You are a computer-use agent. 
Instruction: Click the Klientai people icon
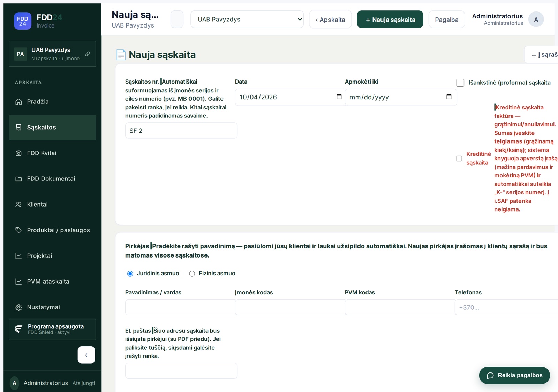18,205
